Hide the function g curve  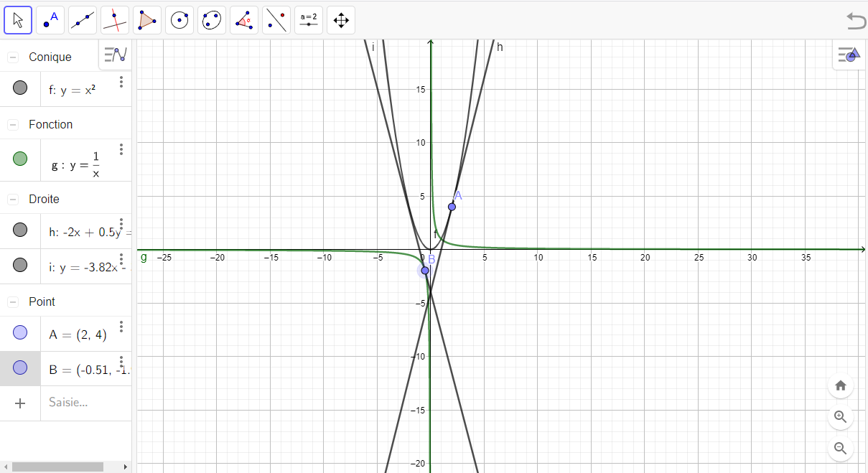coord(20,159)
